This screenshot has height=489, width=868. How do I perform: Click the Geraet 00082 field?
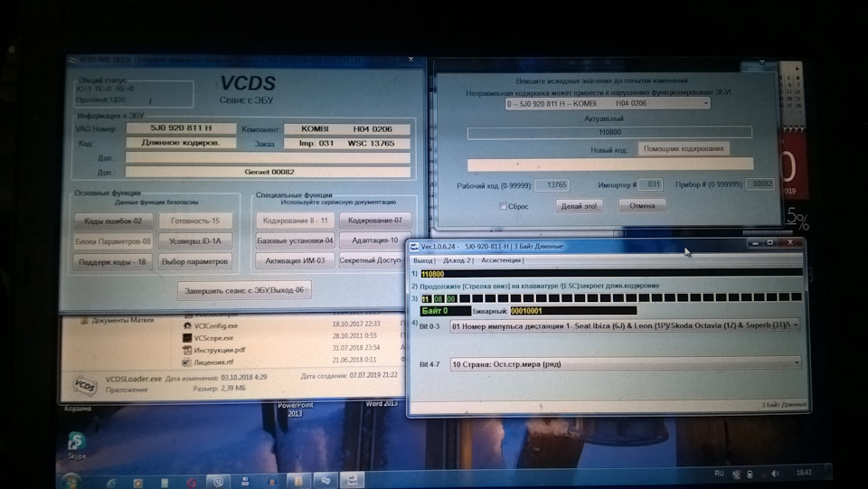(268, 172)
